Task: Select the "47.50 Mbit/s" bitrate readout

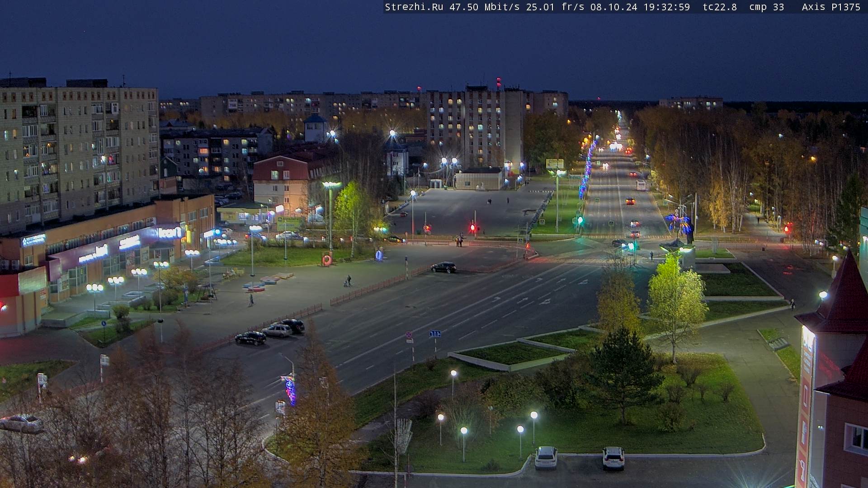Action: point(485,7)
